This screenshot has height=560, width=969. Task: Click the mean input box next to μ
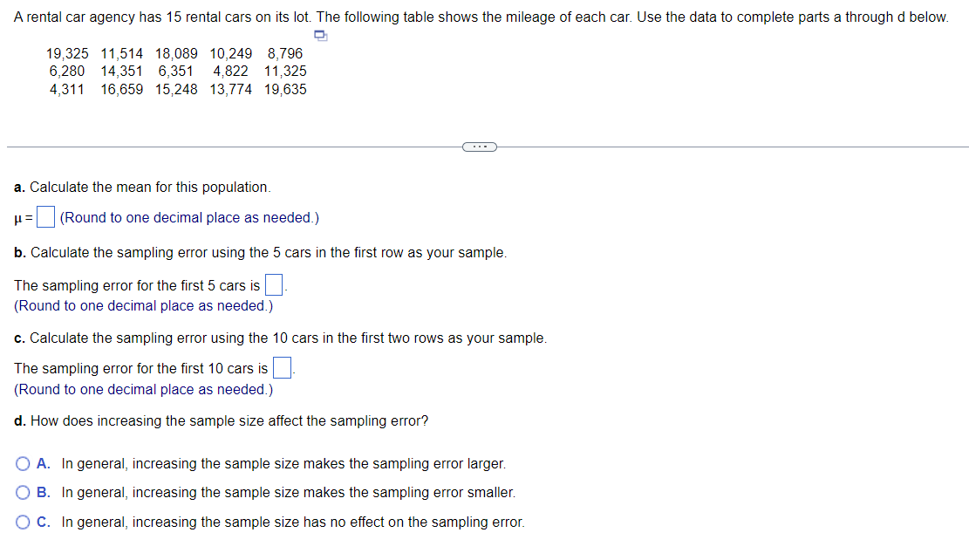point(44,215)
